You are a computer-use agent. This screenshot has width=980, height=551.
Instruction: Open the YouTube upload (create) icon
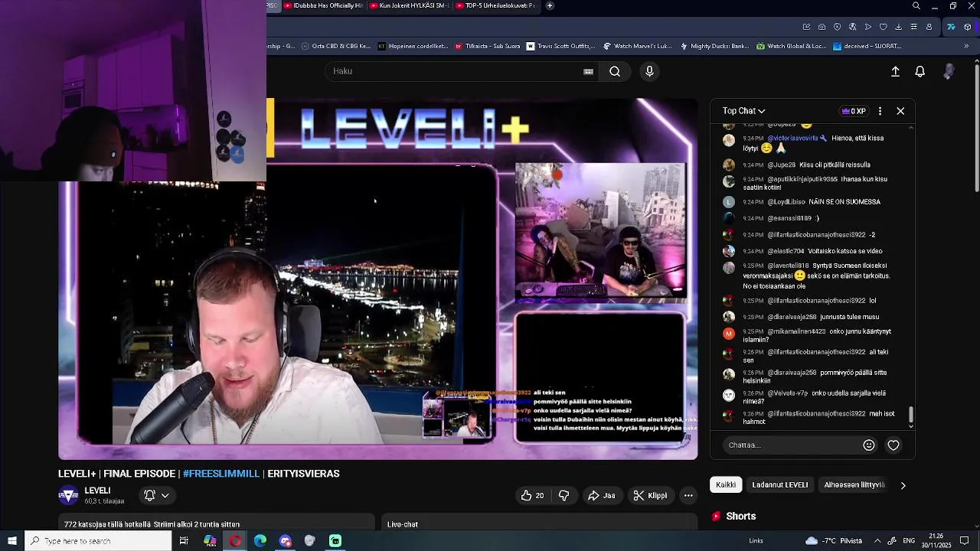(895, 71)
